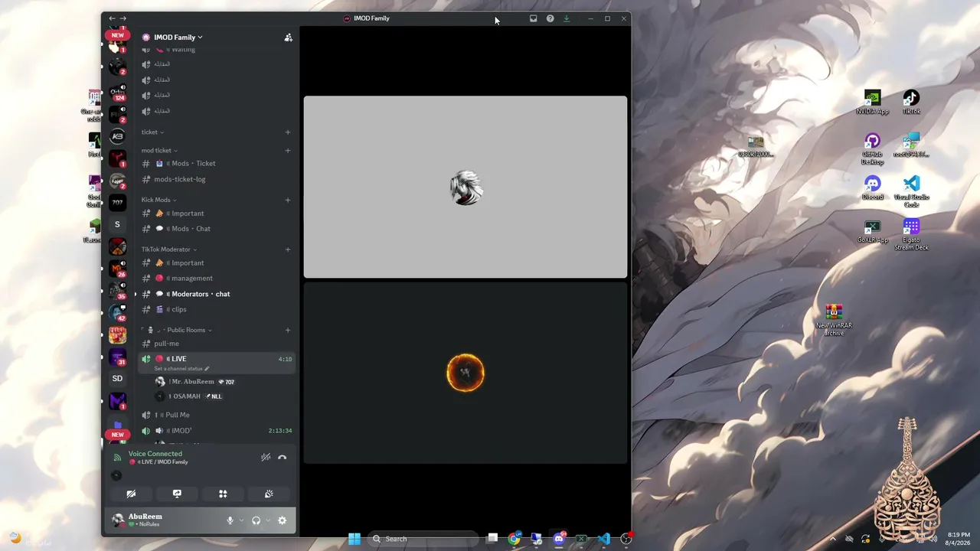Viewport: 980px width, 551px height.
Task: Open Windows Start menu
Action: point(354,539)
